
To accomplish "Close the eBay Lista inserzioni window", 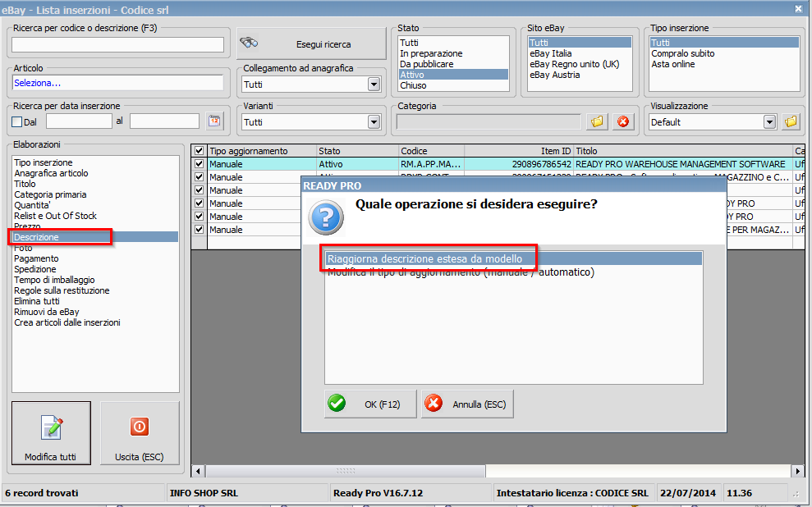I will (798, 9).
